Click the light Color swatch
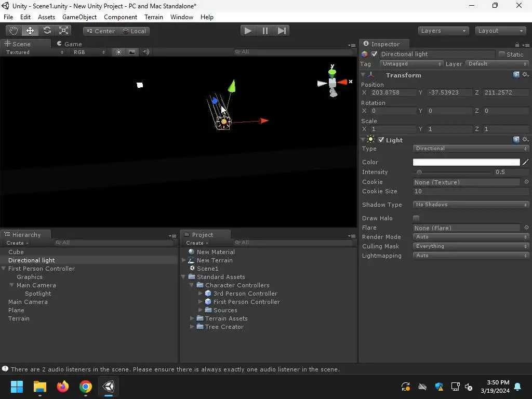The image size is (532, 399). tap(466, 162)
